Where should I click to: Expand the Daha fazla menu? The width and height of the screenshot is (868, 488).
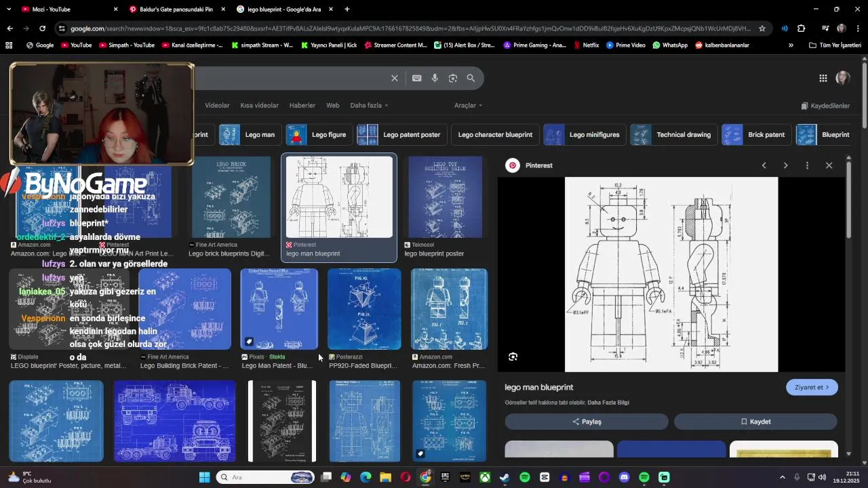[369, 106]
